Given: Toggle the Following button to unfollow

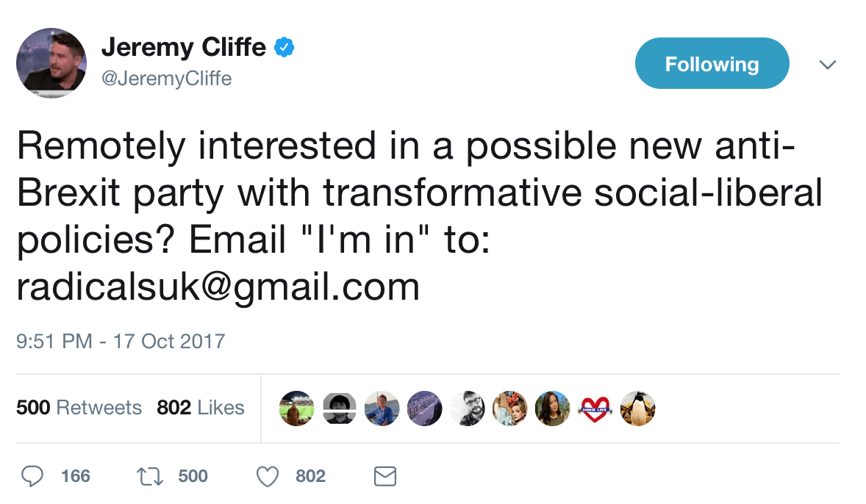Looking at the screenshot, I should coord(712,64).
